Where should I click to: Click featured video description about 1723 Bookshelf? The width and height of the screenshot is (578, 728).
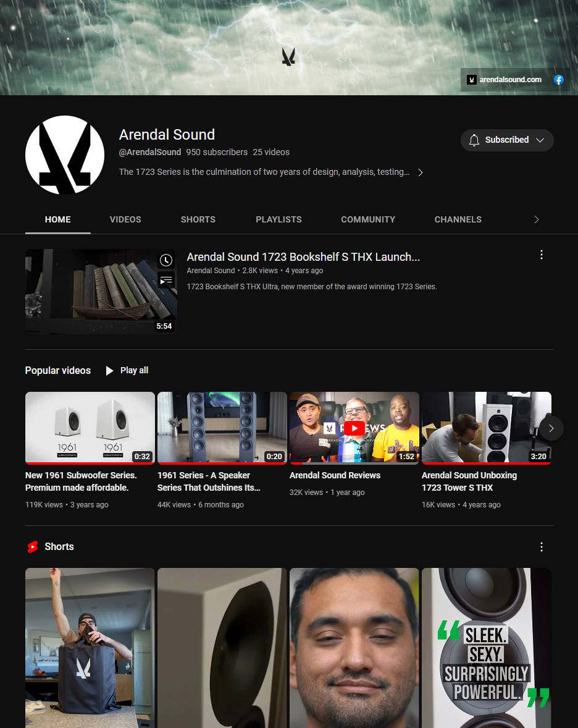tap(312, 287)
